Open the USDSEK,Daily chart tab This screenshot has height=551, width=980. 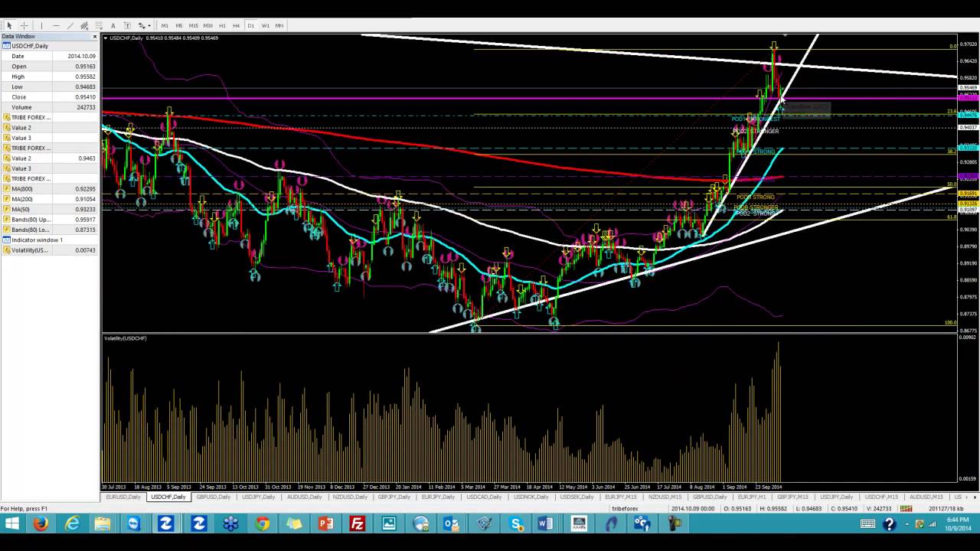point(576,497)
